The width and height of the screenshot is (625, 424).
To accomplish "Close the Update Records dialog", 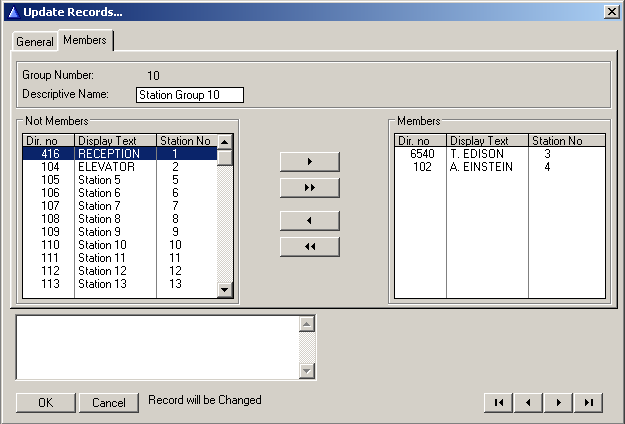I will [x=611, y=11].
